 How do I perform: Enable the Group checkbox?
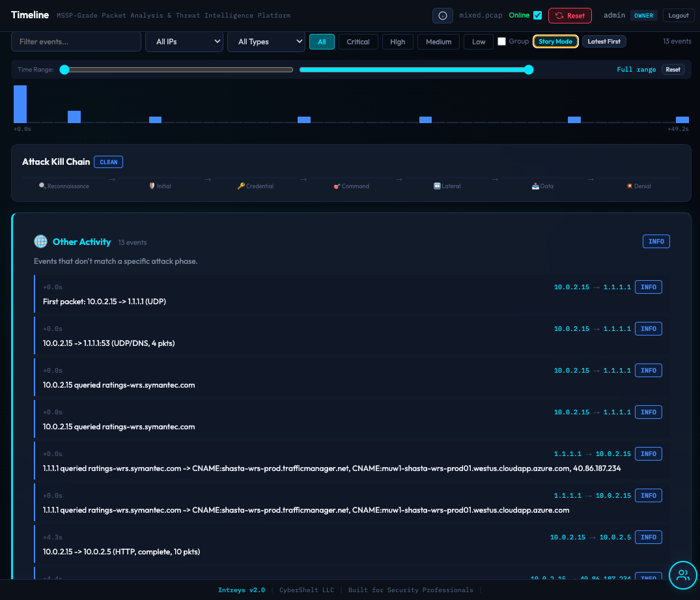click(x=501, y=40)
